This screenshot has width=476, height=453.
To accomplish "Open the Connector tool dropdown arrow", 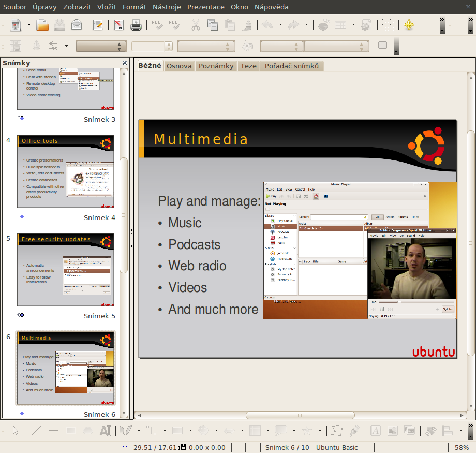I will [x=165, y=431].
